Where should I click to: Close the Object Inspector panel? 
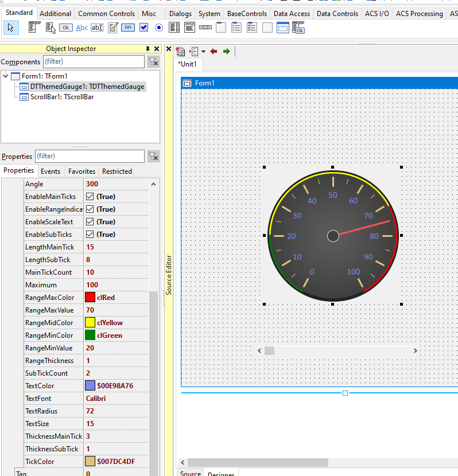[157, 49]
